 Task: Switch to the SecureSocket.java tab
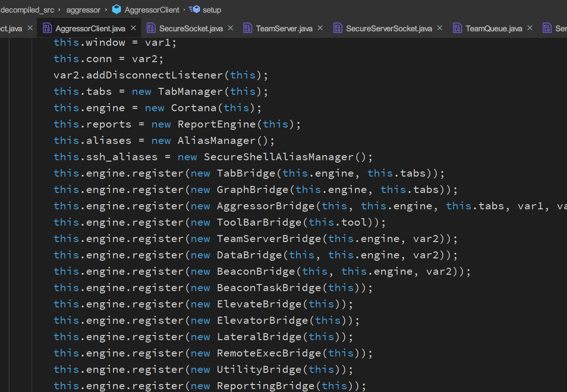tap(191, 29)
